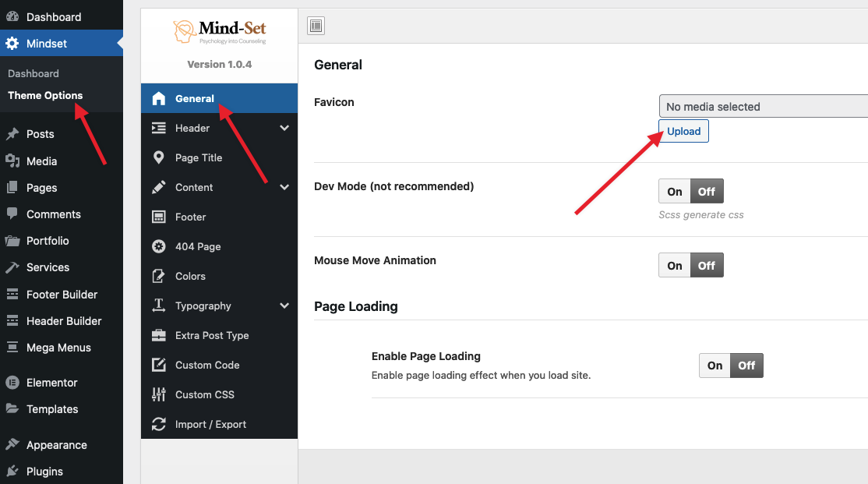
Task: Click the Version 1.0.4 text
Action: pyautogui.click(x=219, y=64)
